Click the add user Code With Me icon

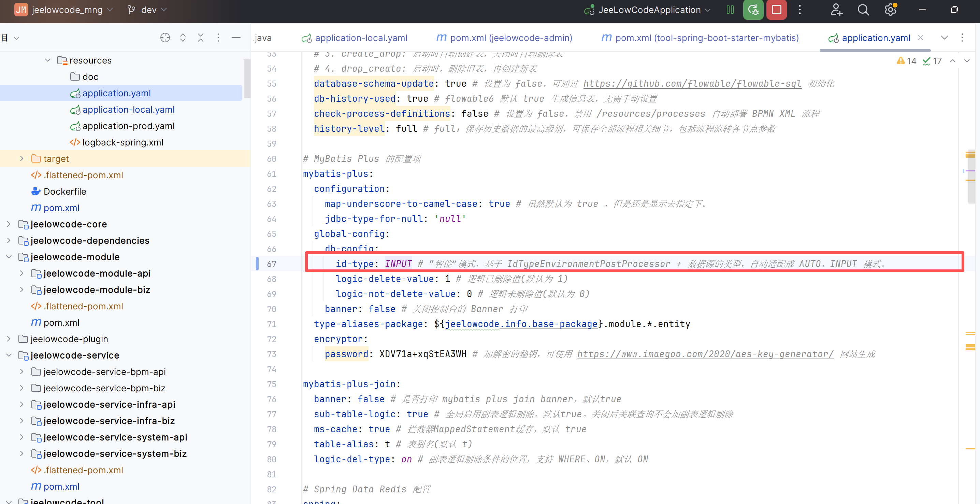(836, 10)
